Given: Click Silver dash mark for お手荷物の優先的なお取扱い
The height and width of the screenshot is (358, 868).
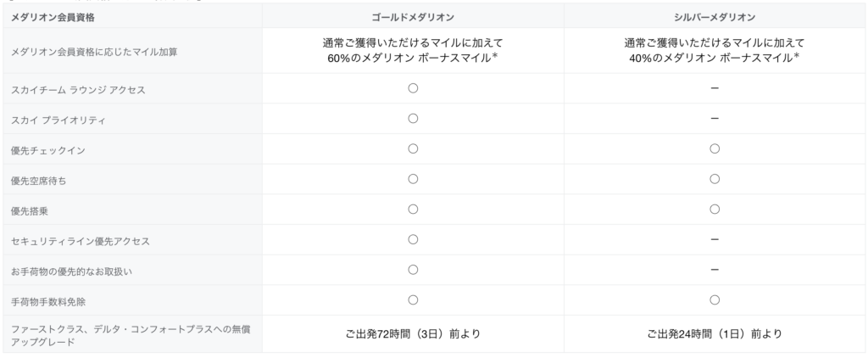Looking at the screenshot, I should [714, 270].
